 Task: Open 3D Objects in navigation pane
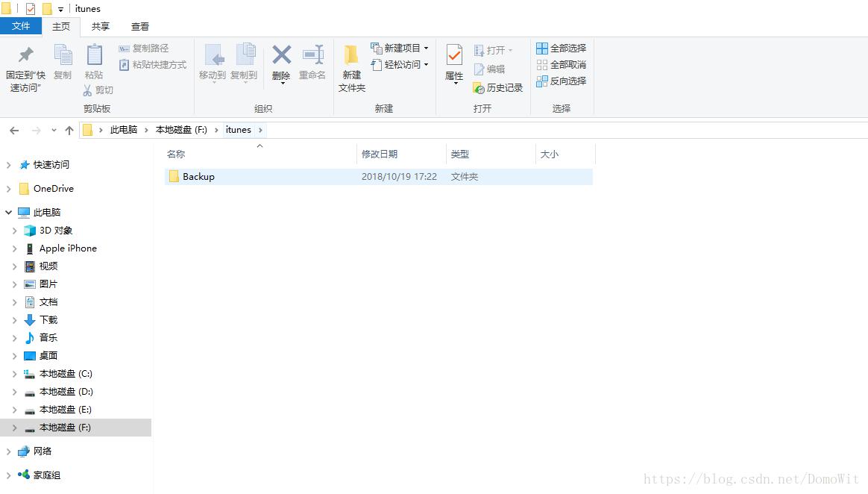click(48, 231)
